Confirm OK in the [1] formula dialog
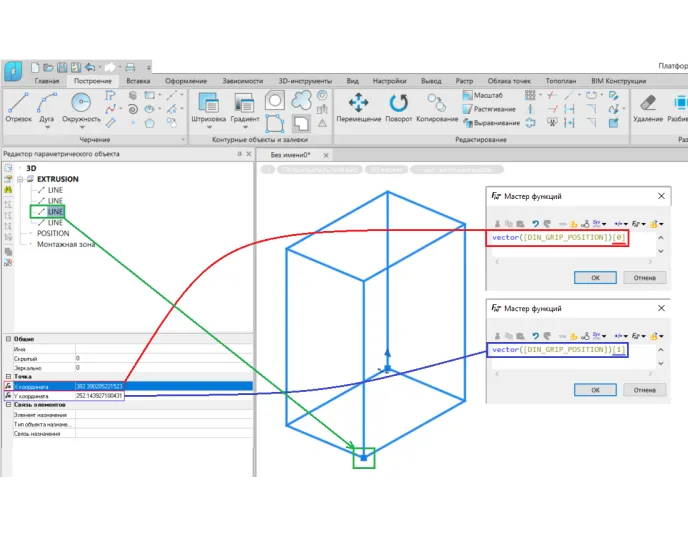Screen dimensions: 688x537 point(595,390)
